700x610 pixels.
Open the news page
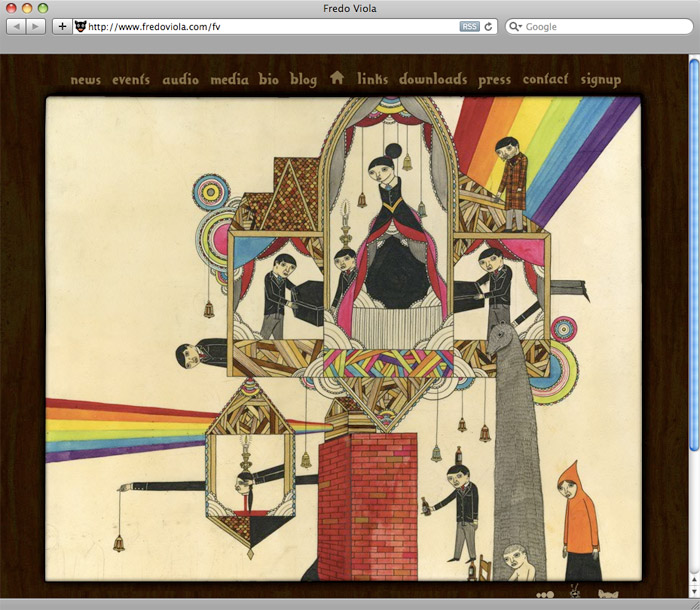(86, 80)
